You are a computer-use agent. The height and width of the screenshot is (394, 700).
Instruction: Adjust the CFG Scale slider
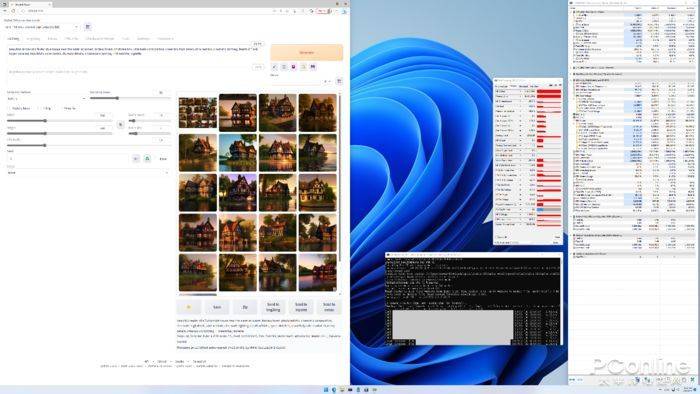tap(88, 145)
